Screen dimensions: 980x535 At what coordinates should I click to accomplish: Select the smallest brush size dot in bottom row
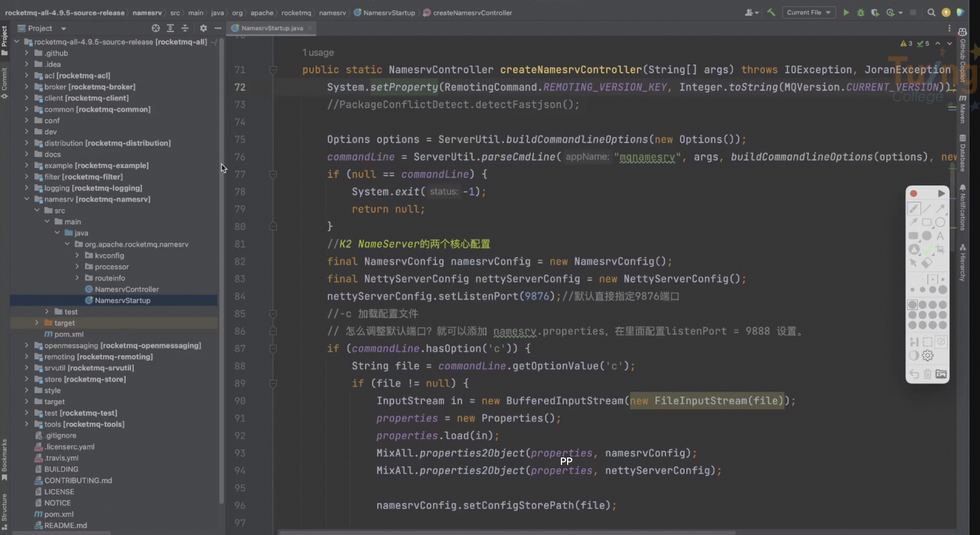point(913,290)
